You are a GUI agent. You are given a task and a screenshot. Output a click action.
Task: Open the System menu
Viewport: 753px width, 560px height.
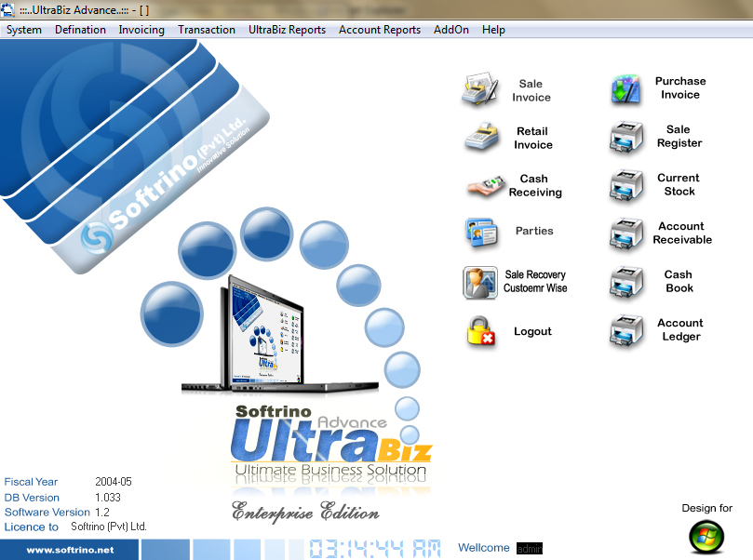click(24, 30)
